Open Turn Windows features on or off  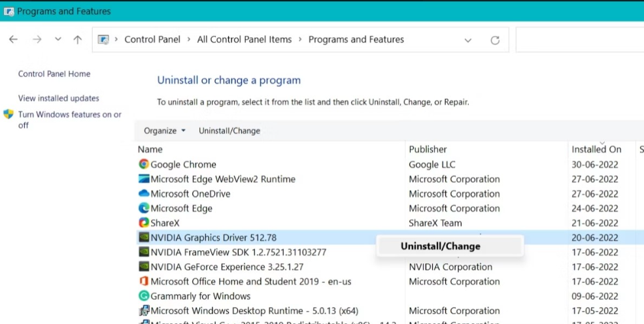pyautogui.click(x=70, y=120)
